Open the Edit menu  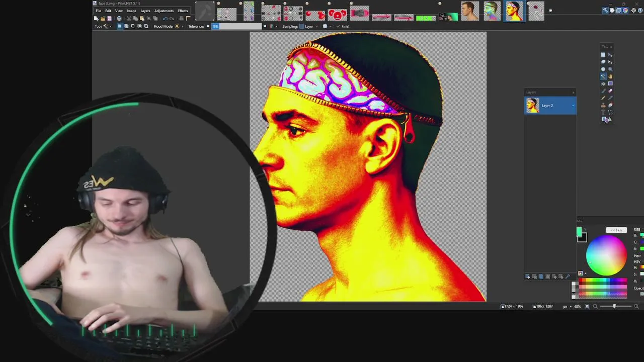pos(108,11)
